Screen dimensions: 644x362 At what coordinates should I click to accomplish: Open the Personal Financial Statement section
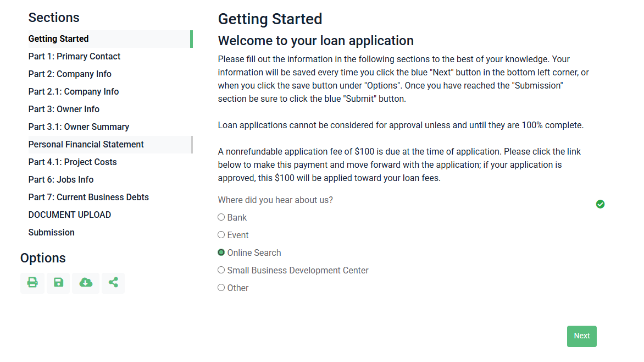pyautogui.click(x=86, y=144)
